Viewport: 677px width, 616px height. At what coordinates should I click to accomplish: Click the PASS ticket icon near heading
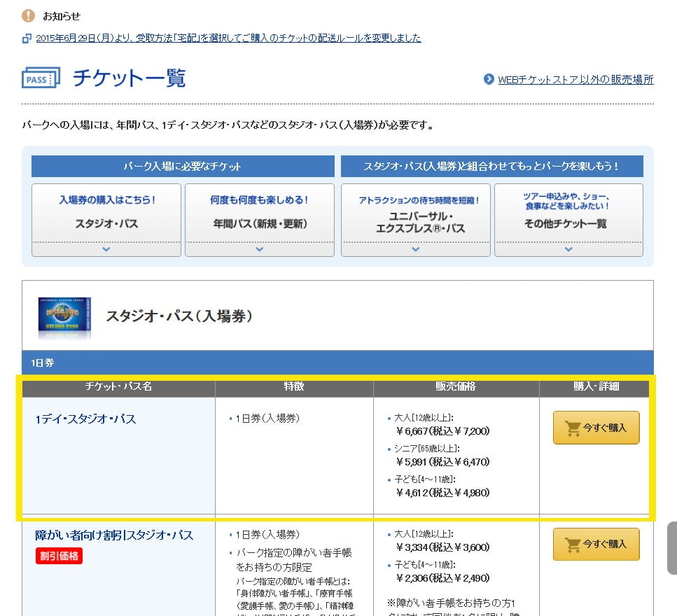[41, 78]
